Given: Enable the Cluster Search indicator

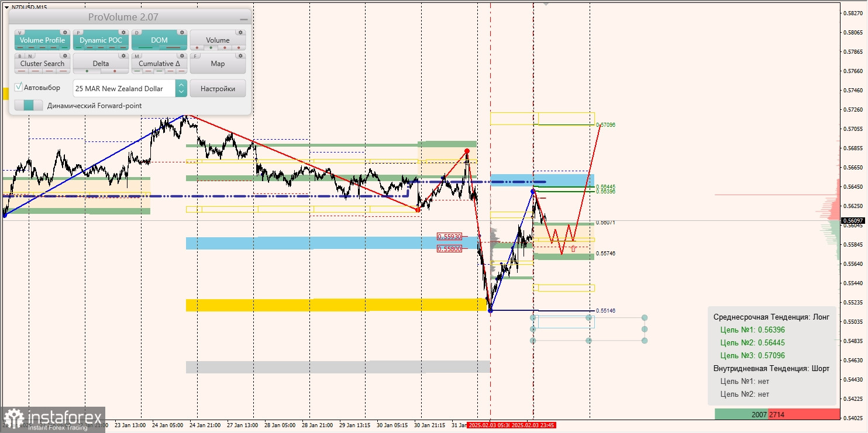Looking at the screenshot, I should (42, 64).
